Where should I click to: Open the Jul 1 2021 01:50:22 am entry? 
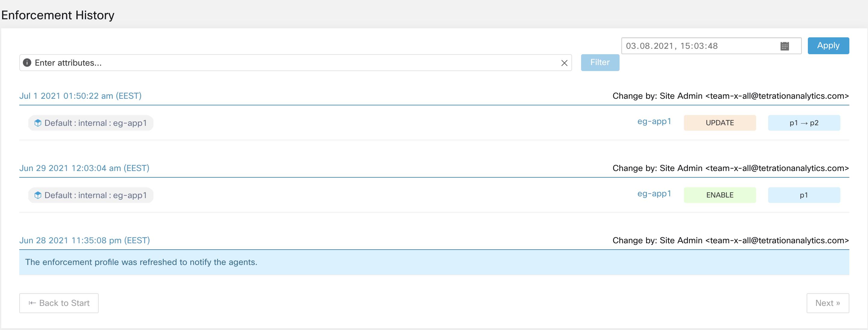coord(80,96)
